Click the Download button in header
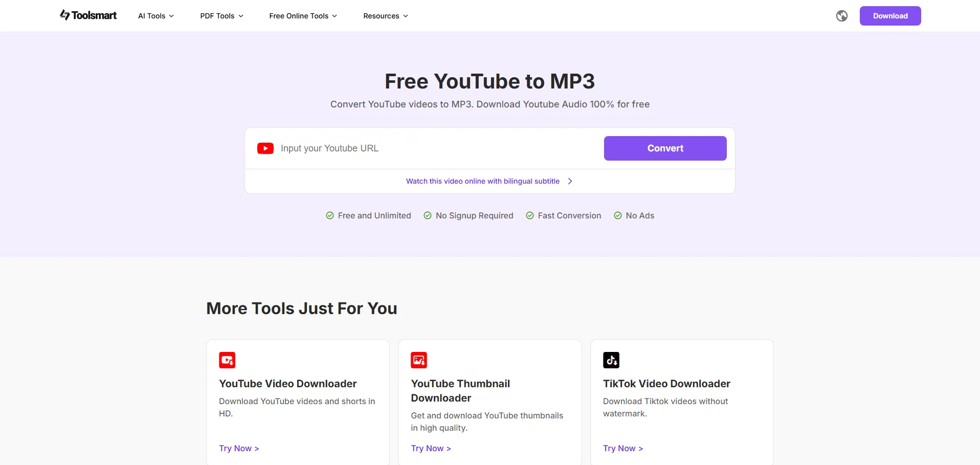This screenshot has width=980, height=465. (x=890, y=16)
